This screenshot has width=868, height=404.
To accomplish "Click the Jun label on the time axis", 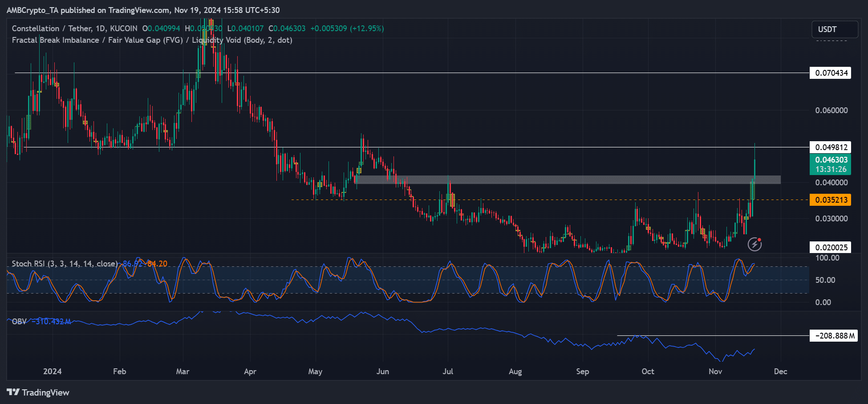I will tap(383, 371).
